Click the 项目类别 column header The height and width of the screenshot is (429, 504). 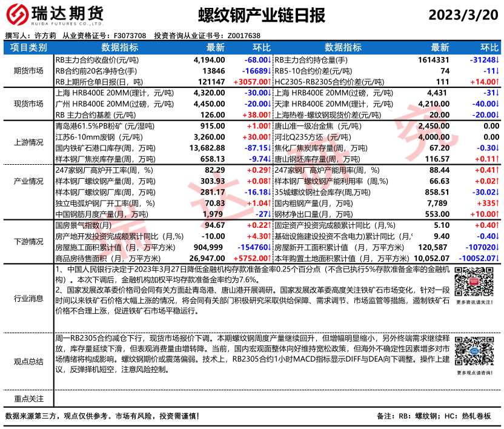point(28,47)
